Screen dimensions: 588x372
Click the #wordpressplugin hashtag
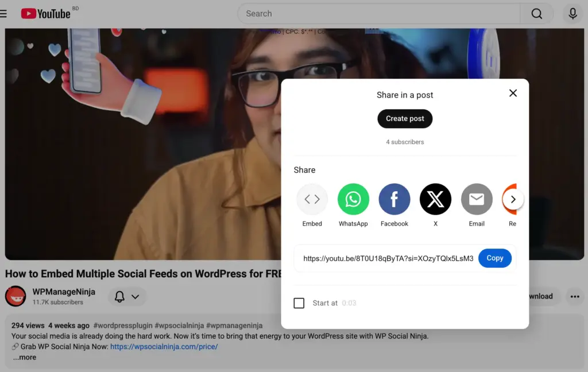[x=123, y=325]
